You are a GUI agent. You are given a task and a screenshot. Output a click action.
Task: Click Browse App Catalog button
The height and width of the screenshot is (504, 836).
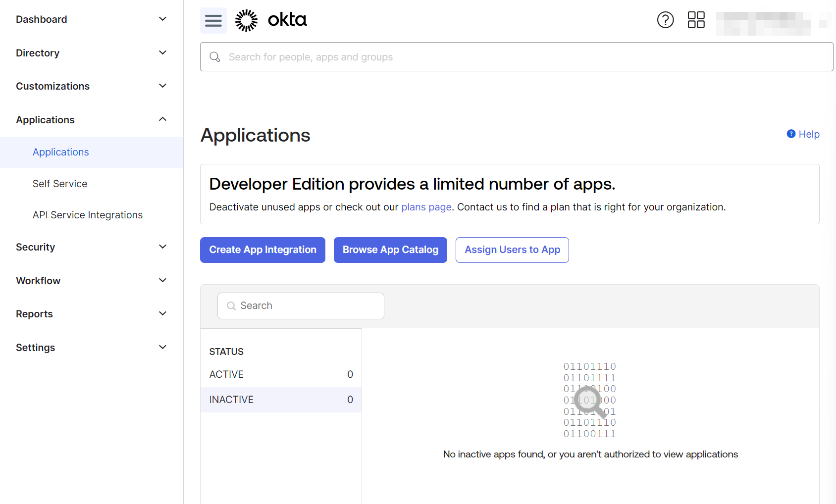tap(390, 250)
